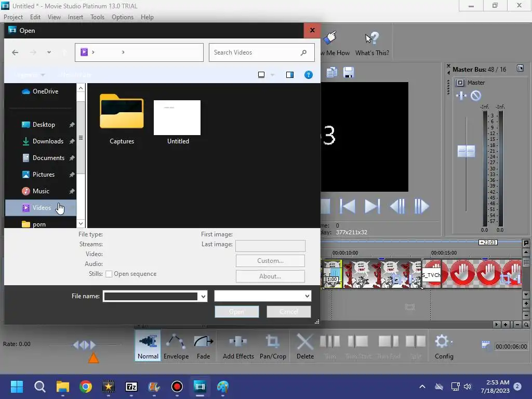This screenshot has height=399, width=532.
Task: Open the Options menu
Action: click(x=123, y=17)
